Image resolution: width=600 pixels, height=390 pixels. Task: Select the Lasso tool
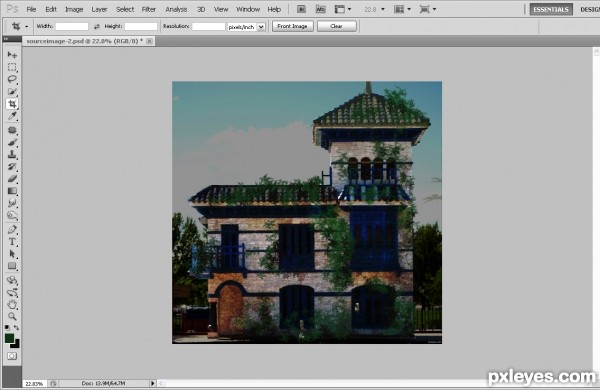pyautogui.click(x=12, y=79)
